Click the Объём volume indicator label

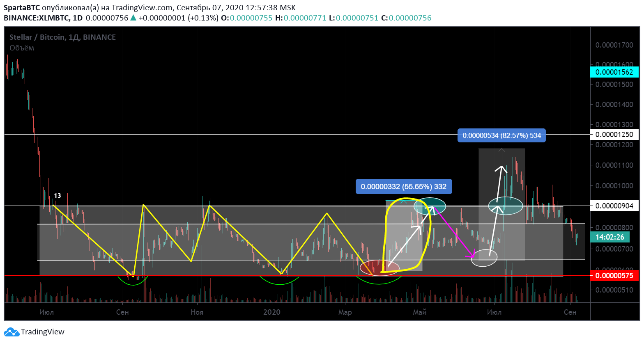point(22,48)
